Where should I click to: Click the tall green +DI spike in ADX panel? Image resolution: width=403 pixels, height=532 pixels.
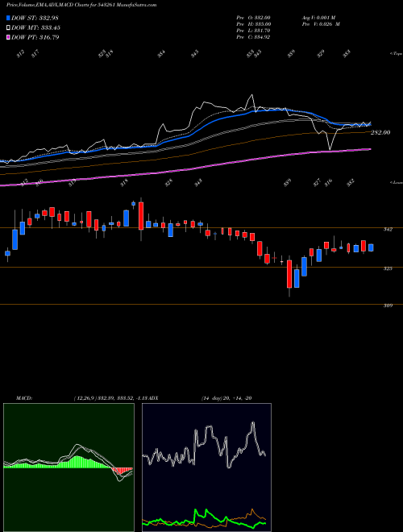point(196,509)
